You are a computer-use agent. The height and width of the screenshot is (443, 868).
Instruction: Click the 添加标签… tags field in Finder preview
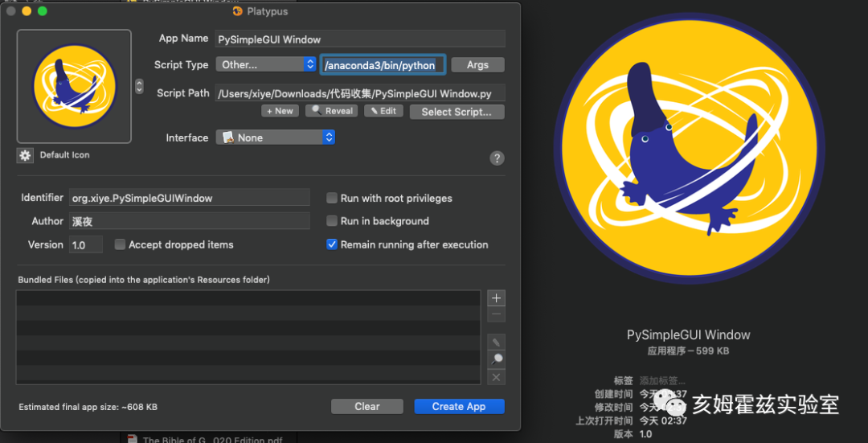[662, 381]
